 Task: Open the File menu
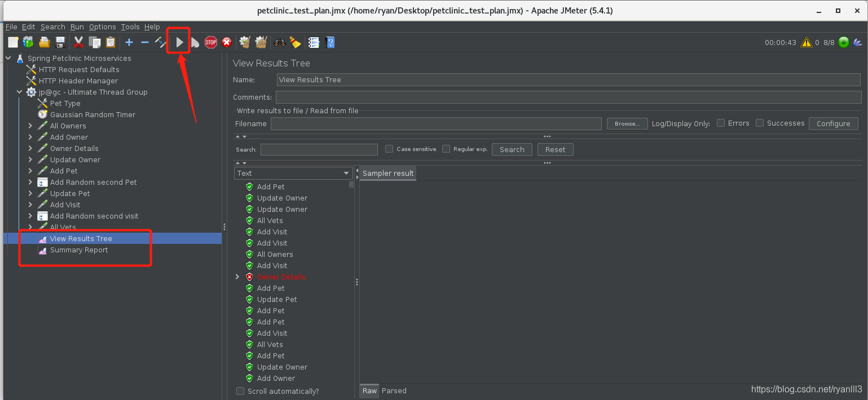coord(11,26)
